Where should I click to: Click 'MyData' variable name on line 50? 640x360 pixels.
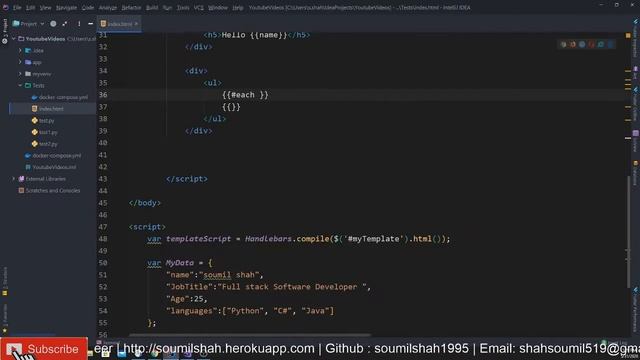[180, 263]
